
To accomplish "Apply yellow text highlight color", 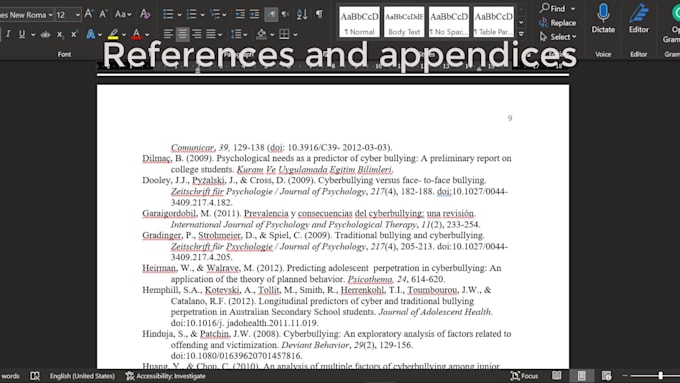I will click(113, 34).
